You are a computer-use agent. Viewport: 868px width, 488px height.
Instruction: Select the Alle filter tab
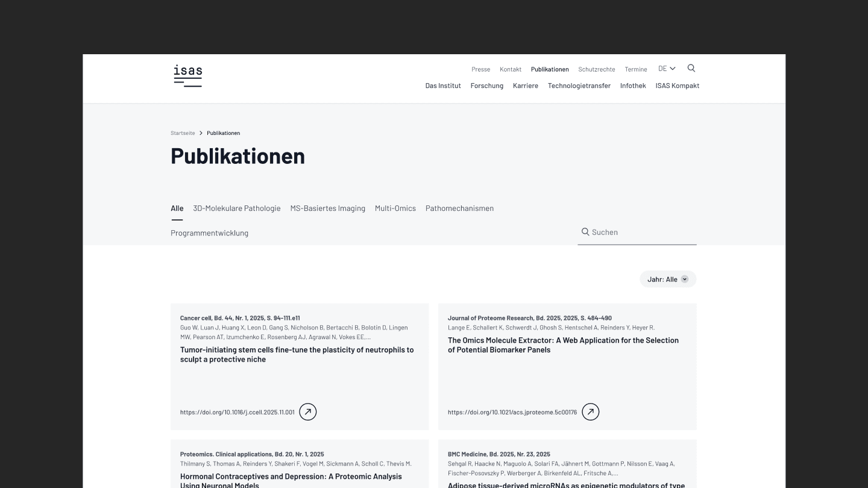coord(177,208)
